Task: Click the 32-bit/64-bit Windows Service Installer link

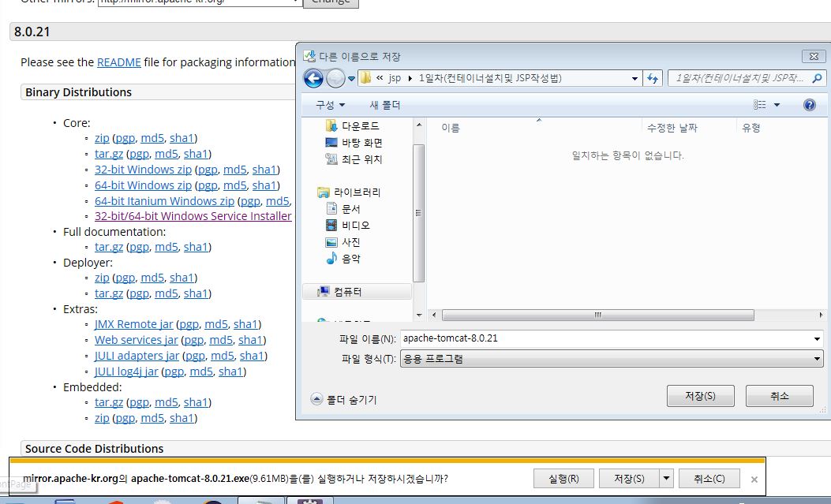Action: point(193,216)
